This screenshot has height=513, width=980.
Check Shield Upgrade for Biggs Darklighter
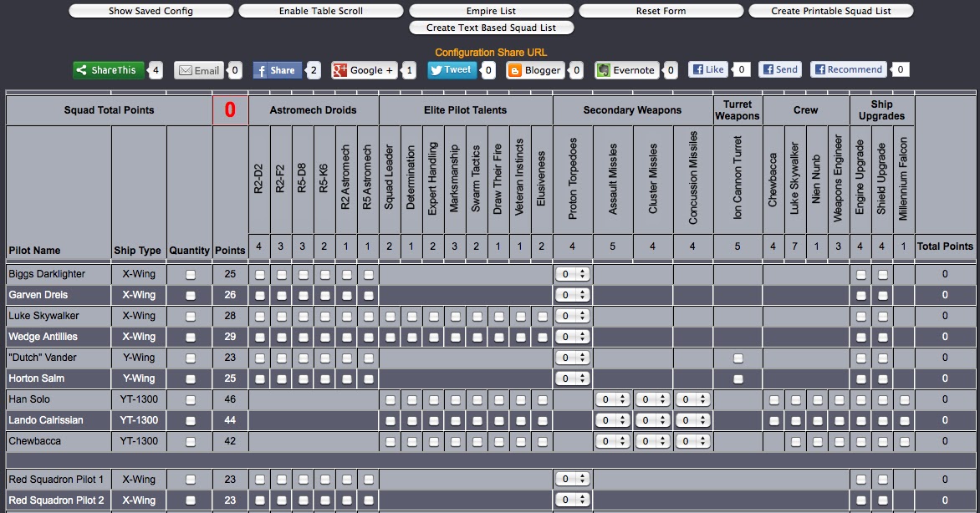click(882, 274)
